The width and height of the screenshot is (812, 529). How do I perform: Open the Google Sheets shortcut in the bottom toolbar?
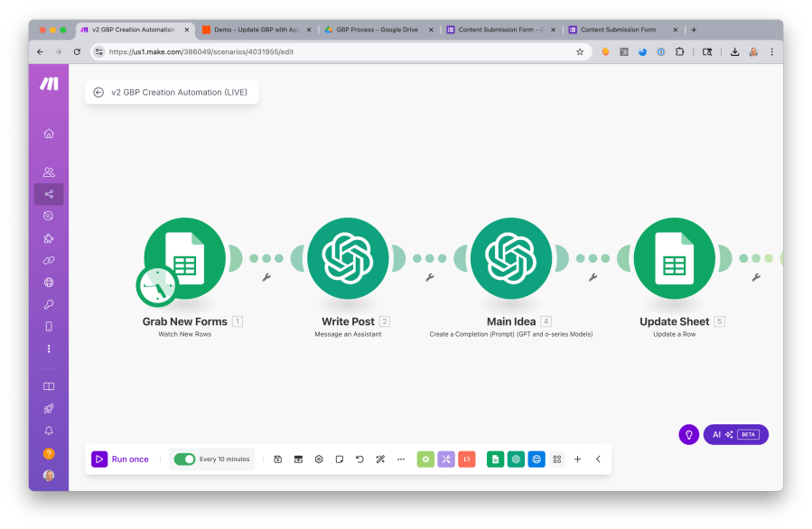[495, 459]
